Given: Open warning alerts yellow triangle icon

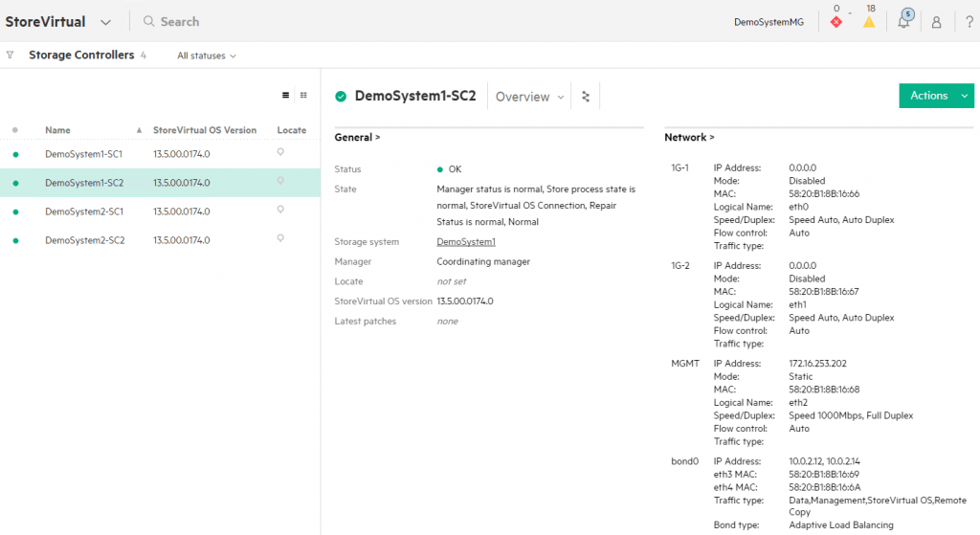Looking at the screenshot, I should (x=869, y=22).
